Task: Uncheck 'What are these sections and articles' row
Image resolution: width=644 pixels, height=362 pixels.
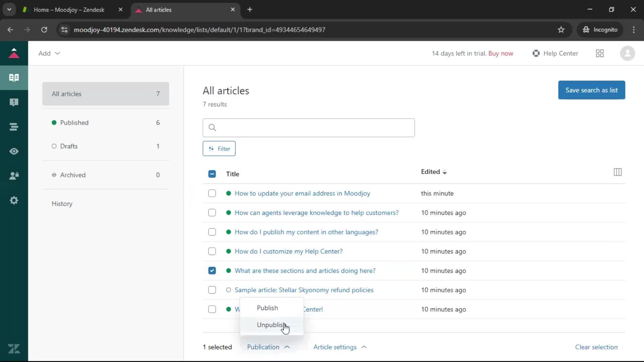Action: click(x=212, y=270)
